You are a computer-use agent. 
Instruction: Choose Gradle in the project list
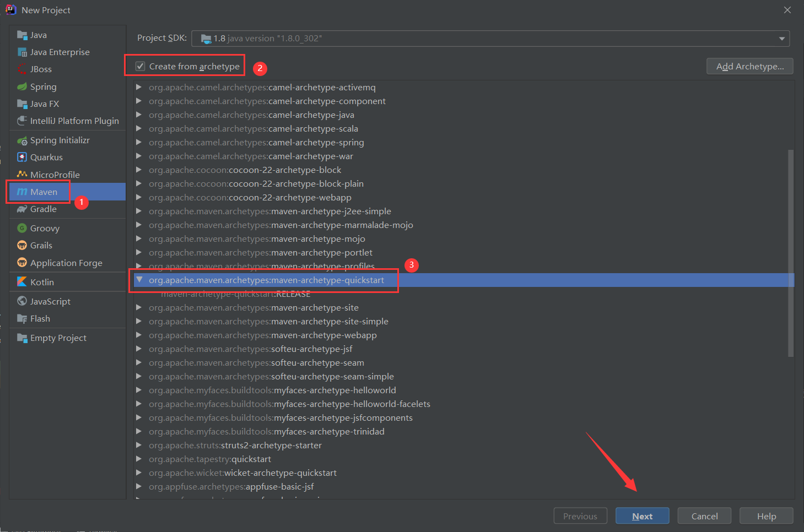(x=67, y=209)
